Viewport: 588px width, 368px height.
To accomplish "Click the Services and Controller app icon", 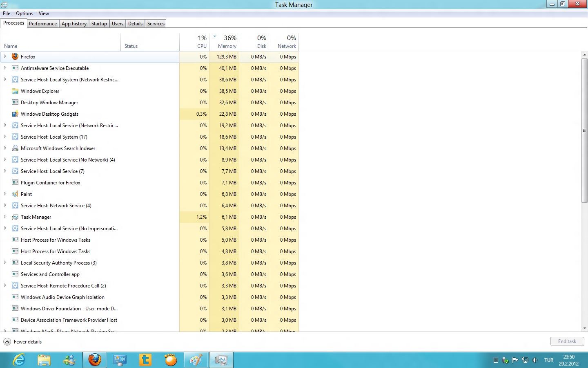I will (15, 274).
